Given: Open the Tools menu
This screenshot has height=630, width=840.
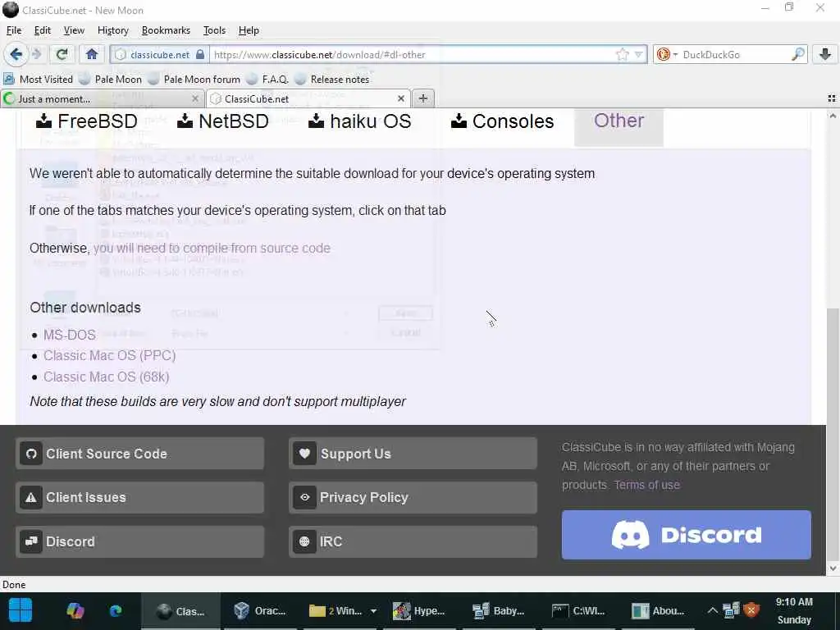Looking at the screenshot, I should (214, 30).
